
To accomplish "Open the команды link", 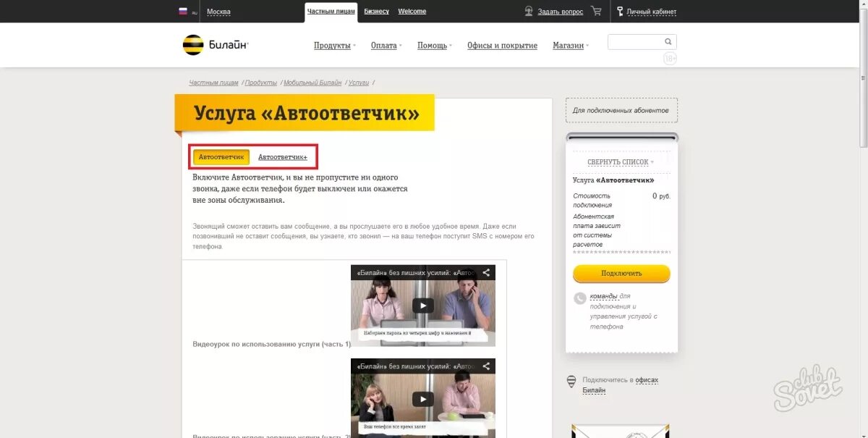I will tap(603, 296).
